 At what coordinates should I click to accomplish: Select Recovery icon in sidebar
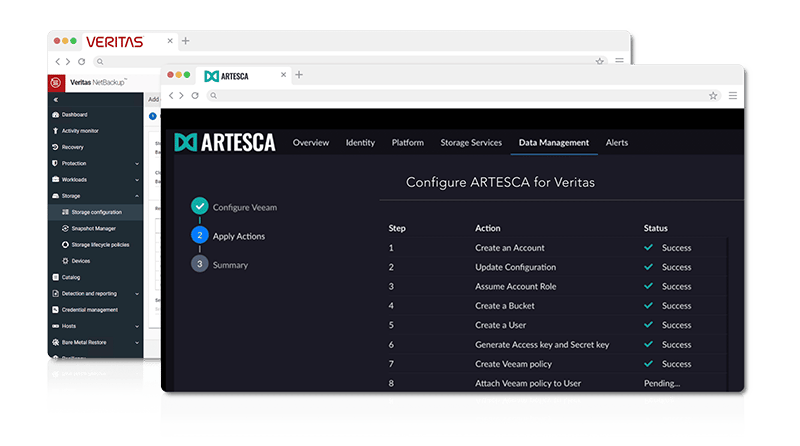click(x=56, y=147)
